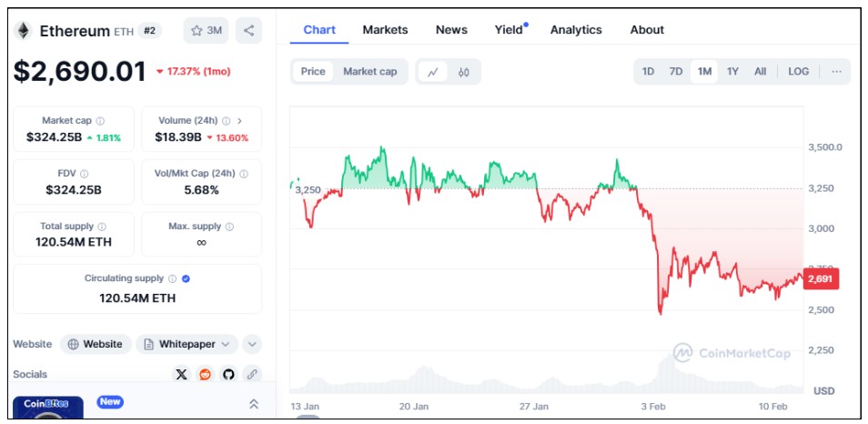The height and width of the screenshot is (424, 868).
Task: Select the 7D time range
Action: [676, 72]
